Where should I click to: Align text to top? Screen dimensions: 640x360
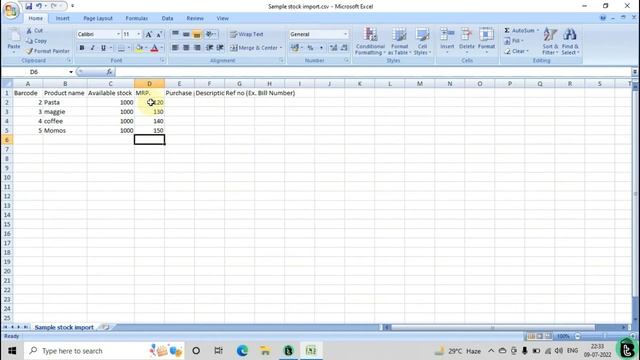[175, 34]
